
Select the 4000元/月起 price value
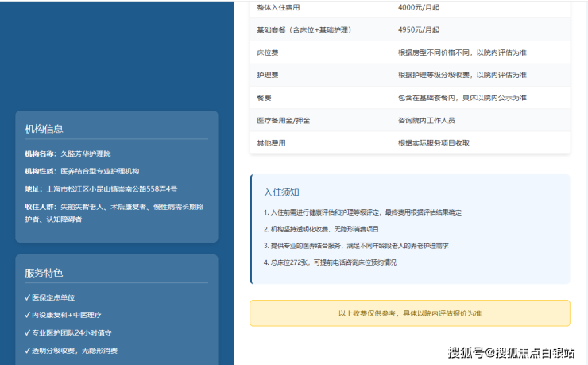pyautogui.click(x=419, y=7)
